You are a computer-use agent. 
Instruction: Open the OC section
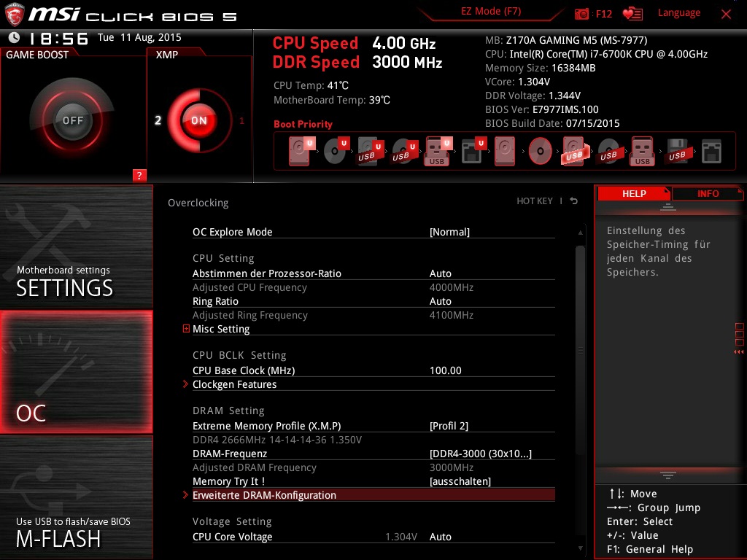(x=76, y=372)
